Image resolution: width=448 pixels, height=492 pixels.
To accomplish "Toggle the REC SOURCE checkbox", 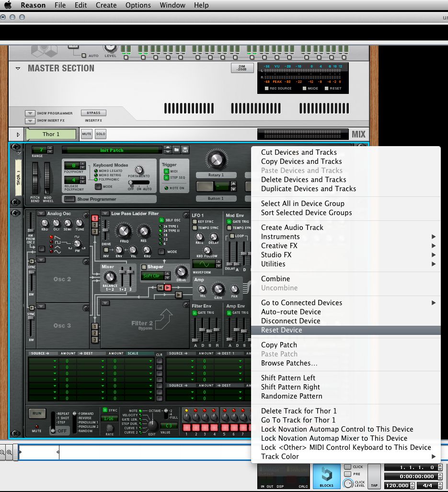I will click(x=267, y=89).
